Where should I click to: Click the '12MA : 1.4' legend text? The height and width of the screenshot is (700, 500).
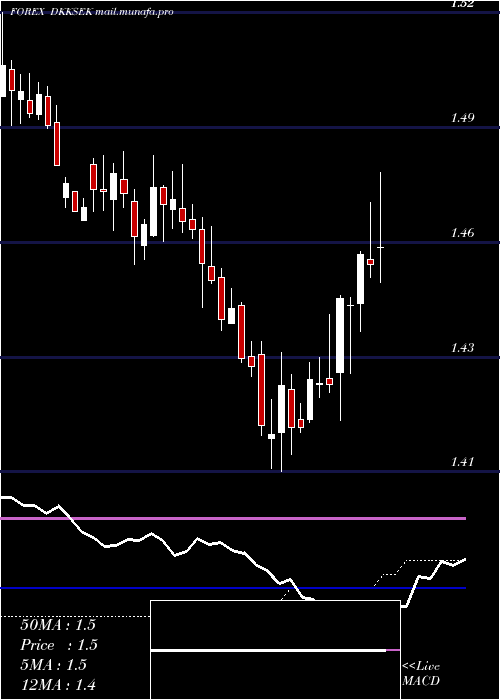click(58, 685)
